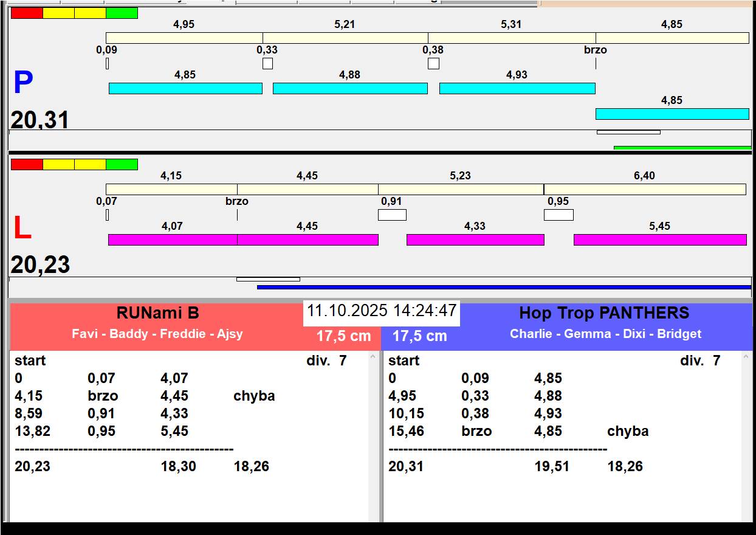This screenshot has width=756, height=535.
Task: Click the date and time stamp label
Action: tap(382, 311)
